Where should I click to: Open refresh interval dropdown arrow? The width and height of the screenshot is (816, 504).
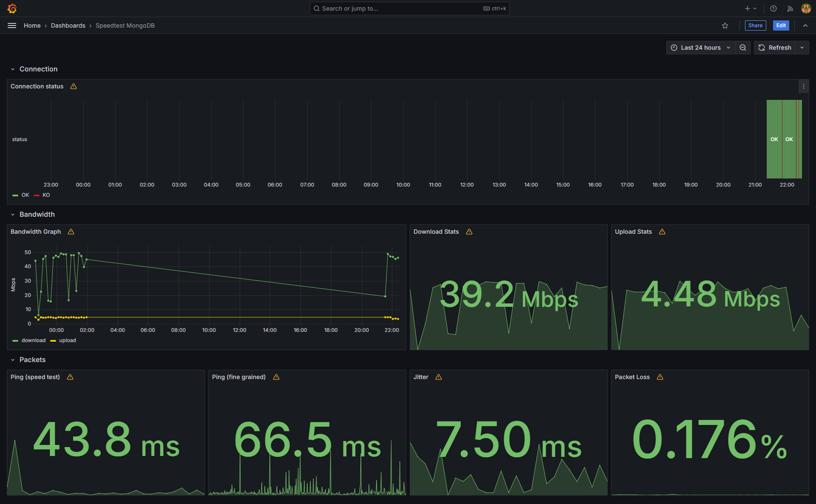pyautogui.click(x=802, y=48)
